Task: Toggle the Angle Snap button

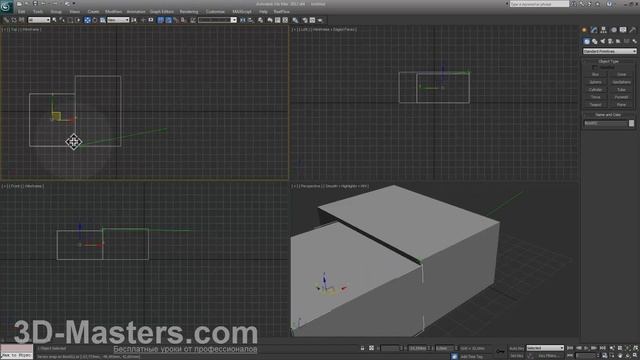Action: (x=168, y=20)
